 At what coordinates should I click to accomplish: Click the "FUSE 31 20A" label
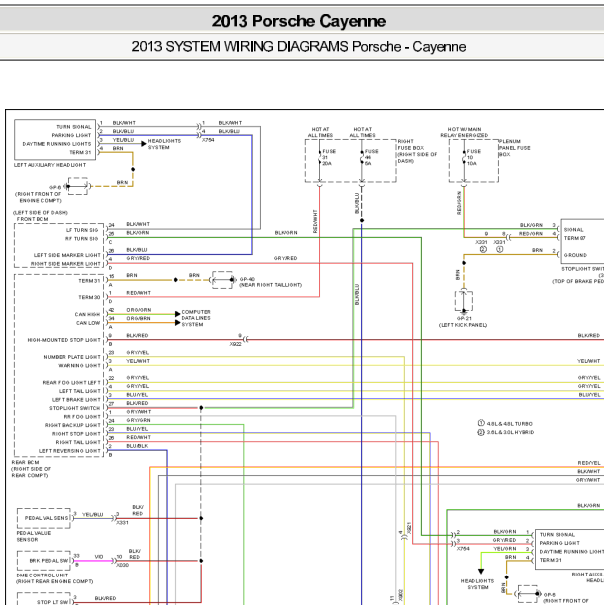pos(329,157)
